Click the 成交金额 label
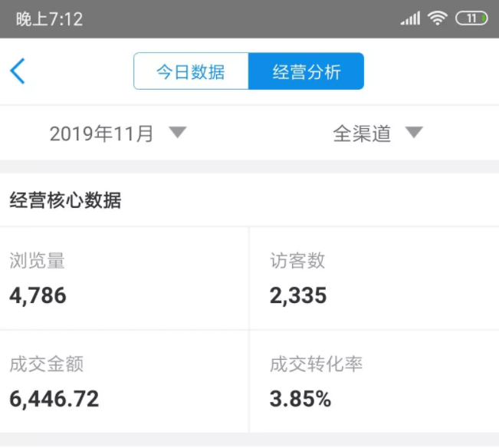 [x=46, y=364]
